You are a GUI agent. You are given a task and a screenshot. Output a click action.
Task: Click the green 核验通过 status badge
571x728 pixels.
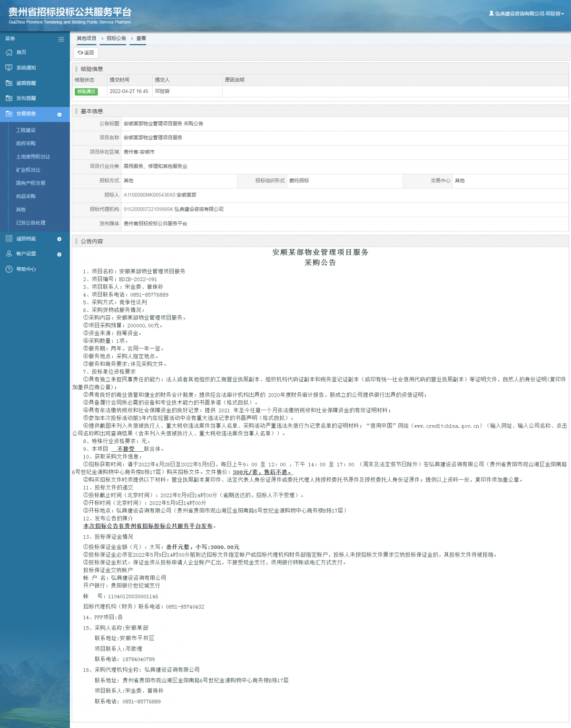(86, 91)
